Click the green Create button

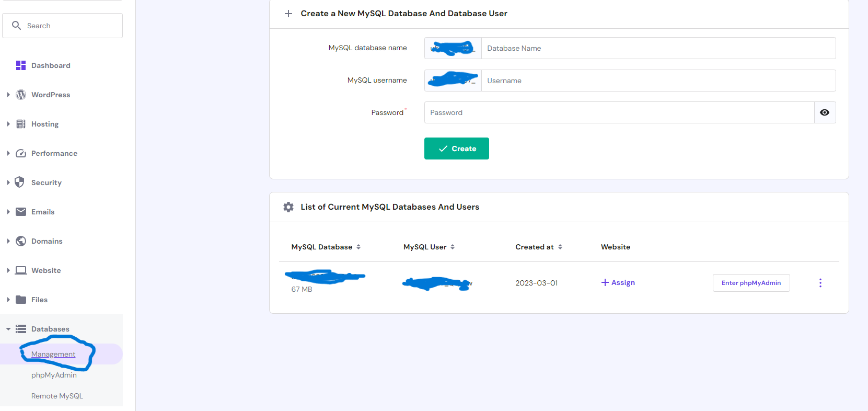457,149
